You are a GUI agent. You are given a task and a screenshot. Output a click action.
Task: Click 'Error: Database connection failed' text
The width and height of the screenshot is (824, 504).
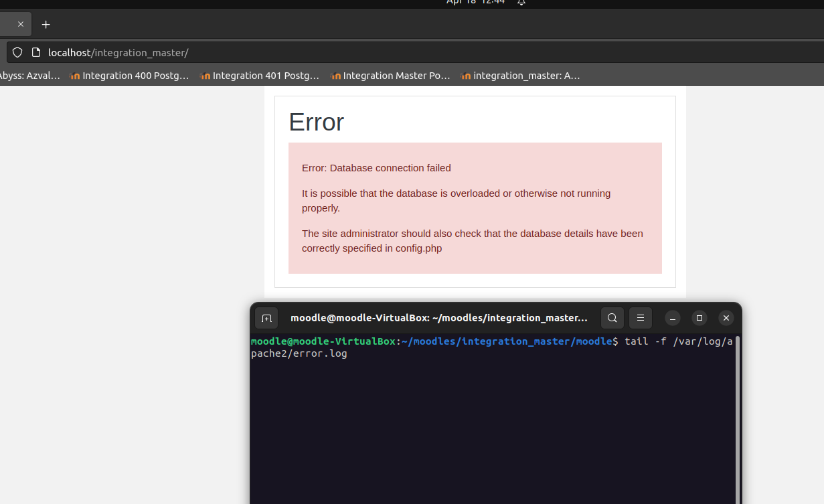[376, 168]
